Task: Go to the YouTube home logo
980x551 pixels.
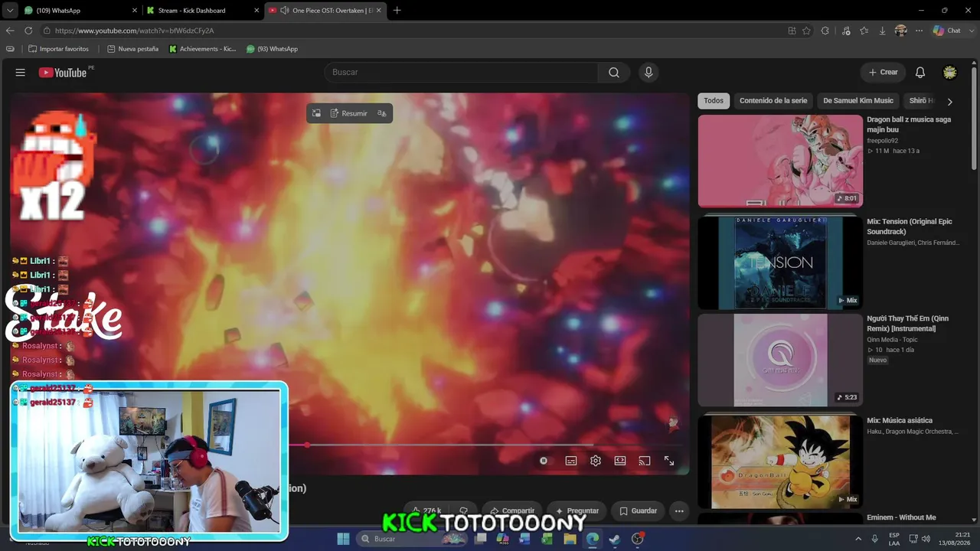Action: [x=63, y=72]
